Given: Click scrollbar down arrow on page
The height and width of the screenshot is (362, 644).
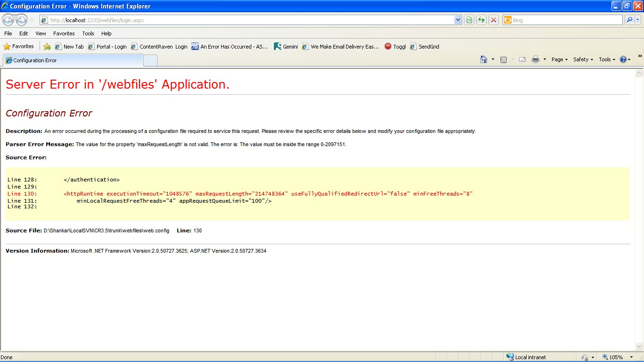Looking at the screenshot, I should [639, 346].
